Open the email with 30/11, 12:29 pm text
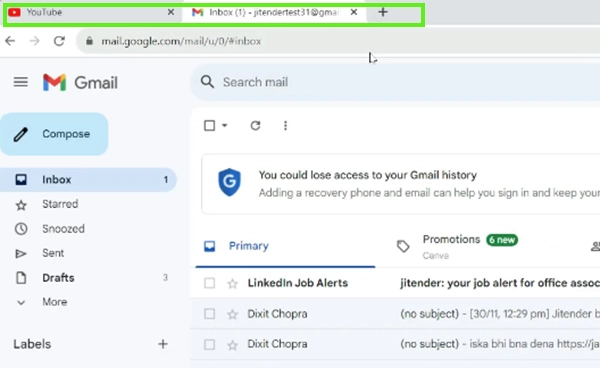600x368 pixels. click(x=395, y=314)
